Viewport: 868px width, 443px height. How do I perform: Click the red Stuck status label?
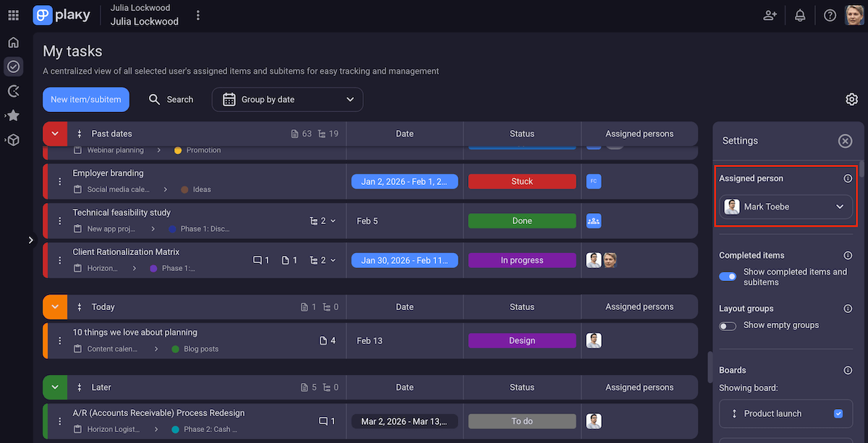click(522, 181)
